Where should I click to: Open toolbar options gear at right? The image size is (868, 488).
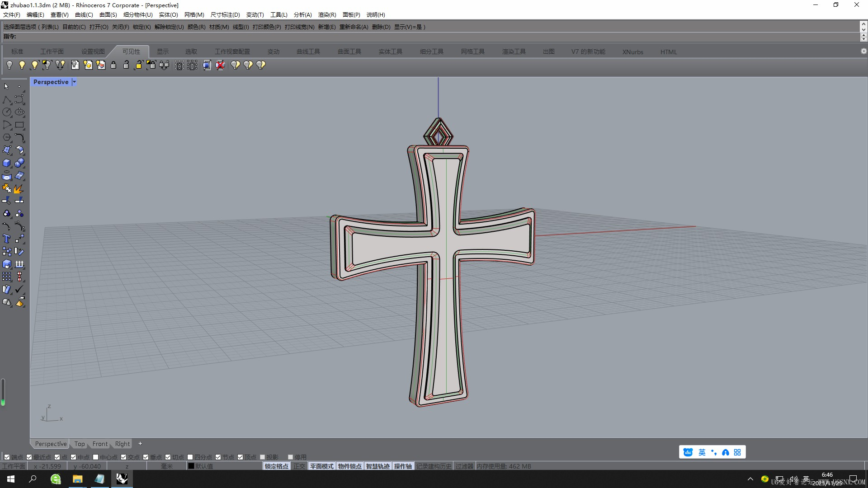[863, 52]
